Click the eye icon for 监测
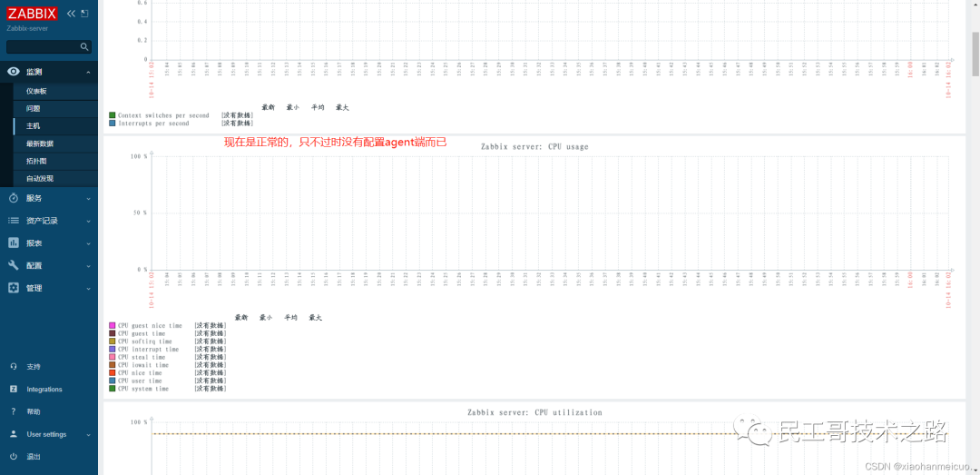980x475 pixels. click(x=14, y=72)
